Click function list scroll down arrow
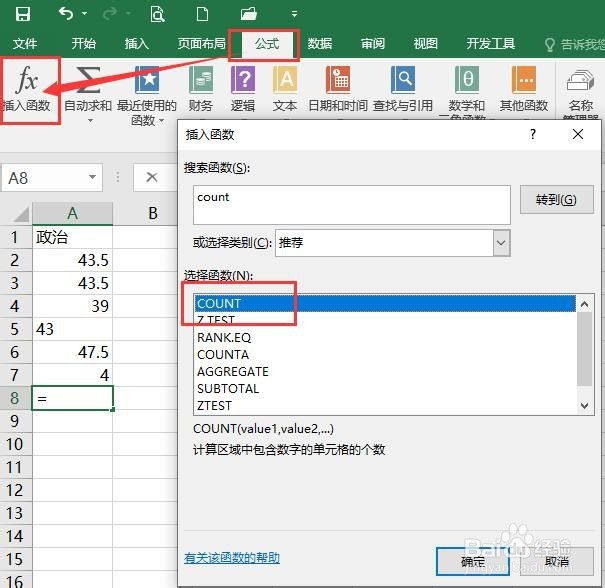The width and height of the screenshot is (605, 588). coord(585,406)
